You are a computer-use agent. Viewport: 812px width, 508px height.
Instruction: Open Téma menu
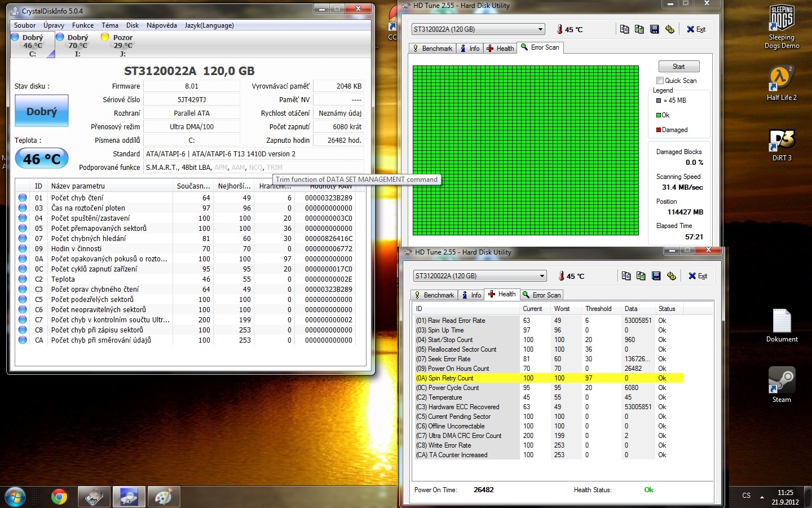coord(110,25)
